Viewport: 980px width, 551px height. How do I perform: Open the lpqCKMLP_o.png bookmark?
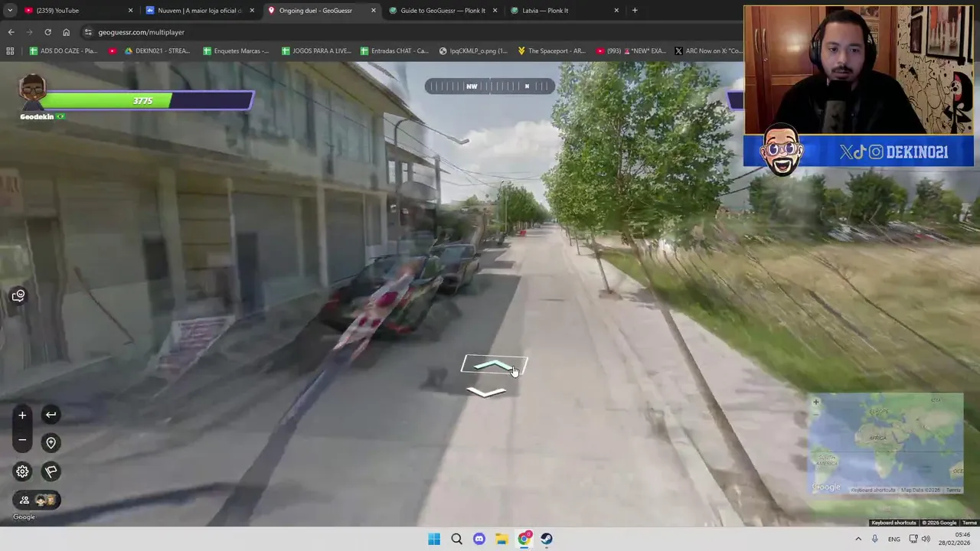[x=473, y=51]
